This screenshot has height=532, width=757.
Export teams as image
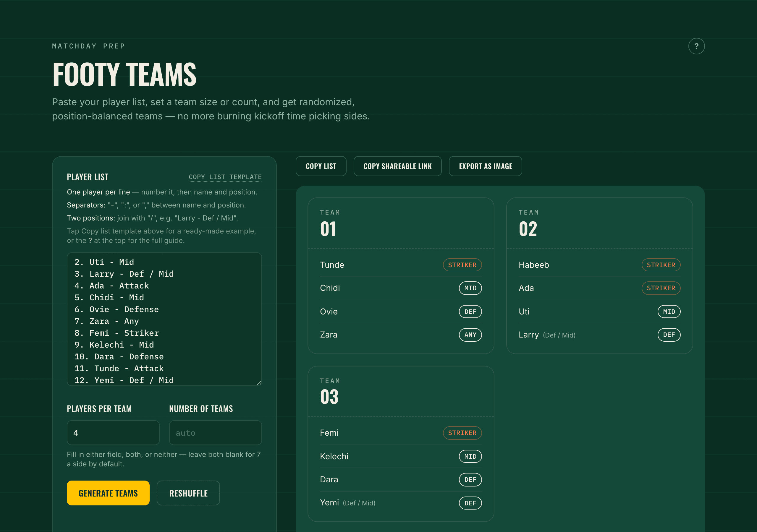click(485, 166)
